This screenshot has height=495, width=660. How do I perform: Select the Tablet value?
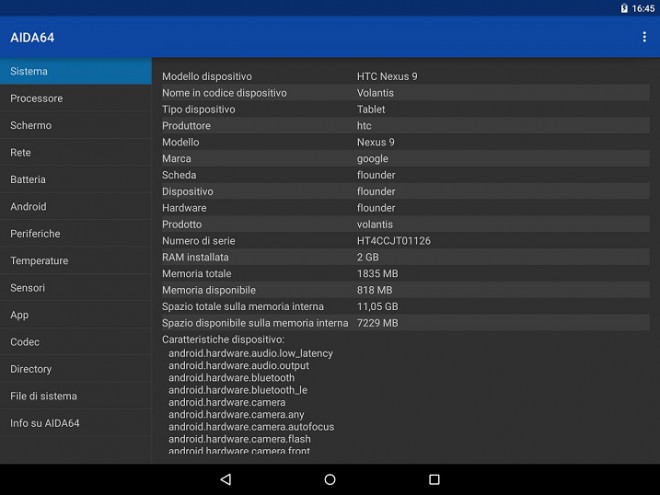click(x=371, y=109)
